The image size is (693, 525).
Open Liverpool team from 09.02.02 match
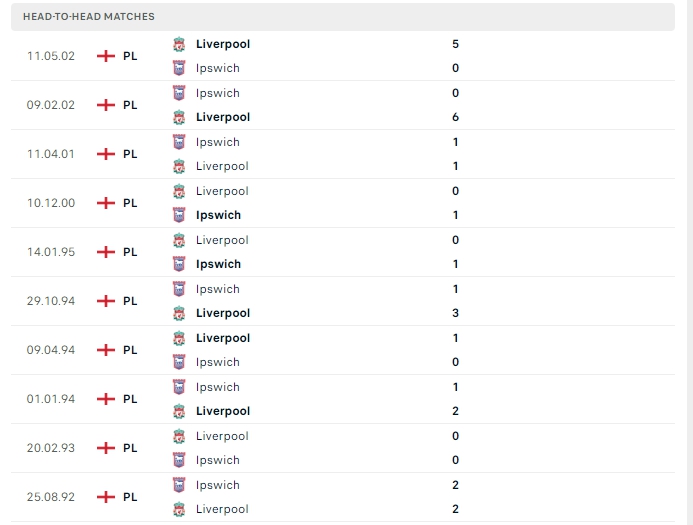tap(222, 117)
